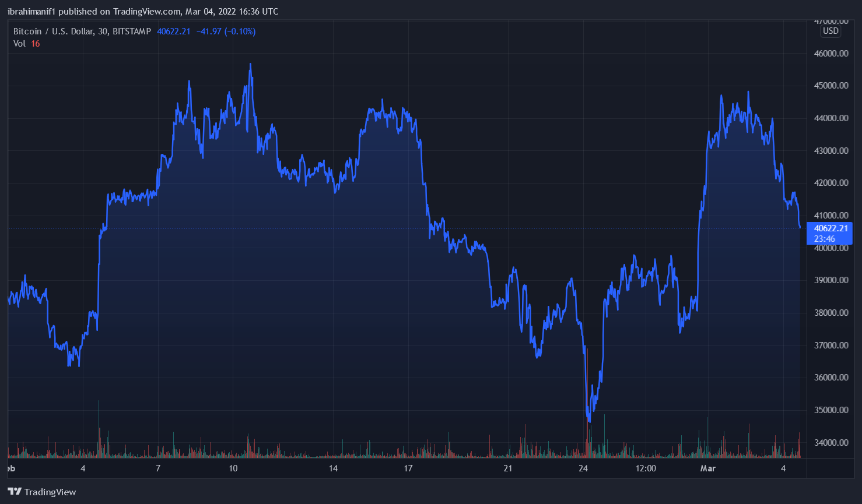This screenshot has height=504, width=862.
Task: Click the blue current price tag on axis
Action: (829, 233)
